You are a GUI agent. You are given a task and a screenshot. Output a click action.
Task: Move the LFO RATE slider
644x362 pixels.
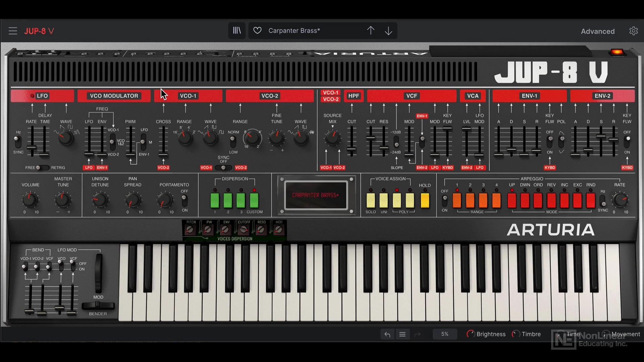[32, 148]
